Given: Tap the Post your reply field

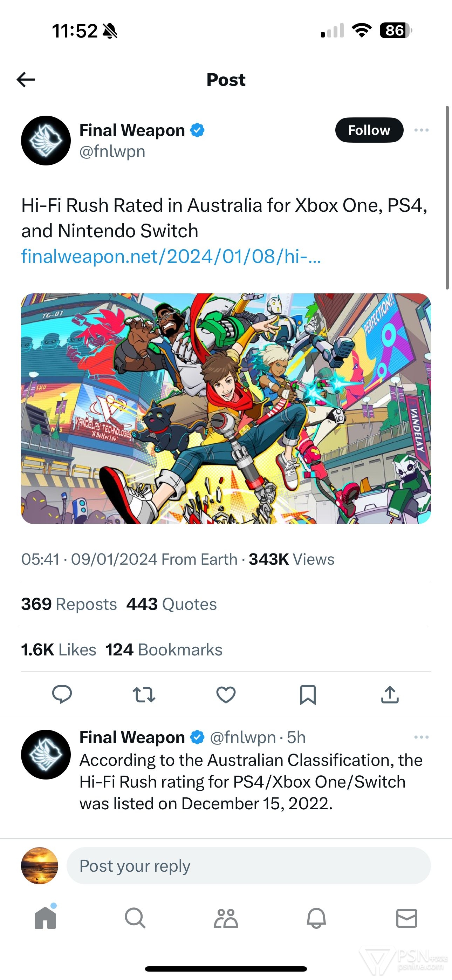Looking at the screenshot, I should coord(248,865).
